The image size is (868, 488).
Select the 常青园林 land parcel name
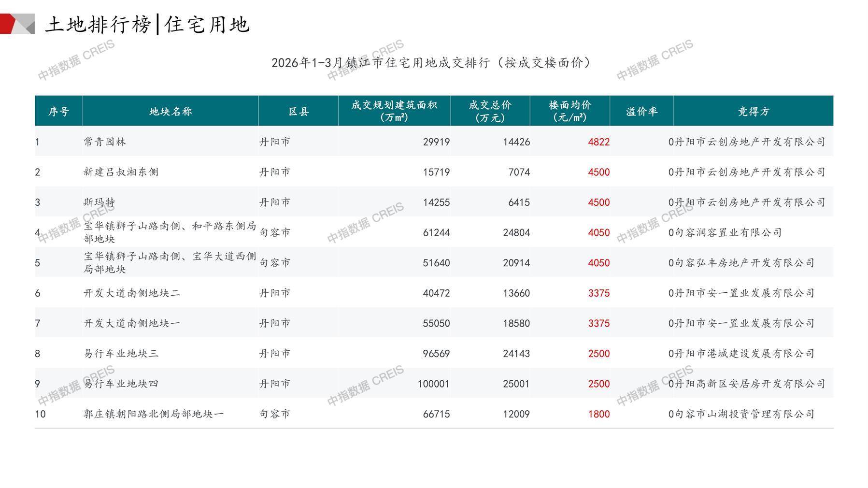point(105,142)
